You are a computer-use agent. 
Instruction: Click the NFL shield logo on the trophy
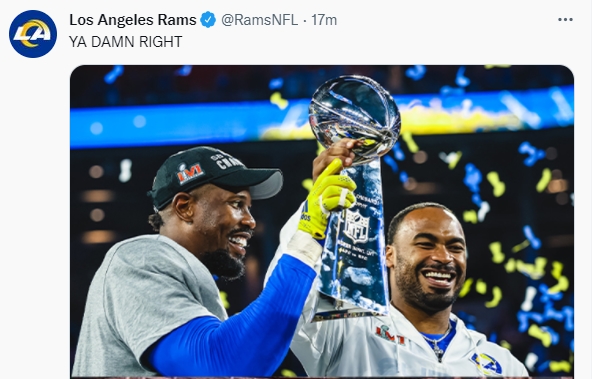pyautogui.click(x=356, y=226)
